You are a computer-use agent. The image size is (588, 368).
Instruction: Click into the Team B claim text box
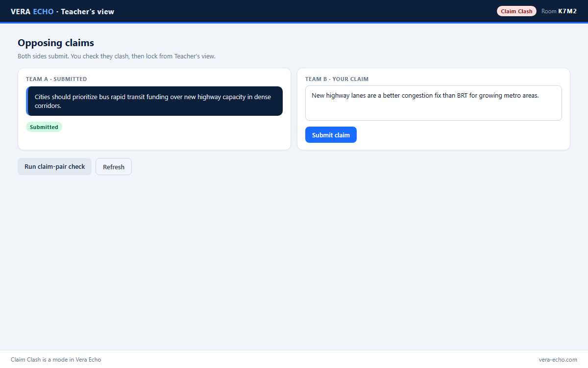point(434,103)
